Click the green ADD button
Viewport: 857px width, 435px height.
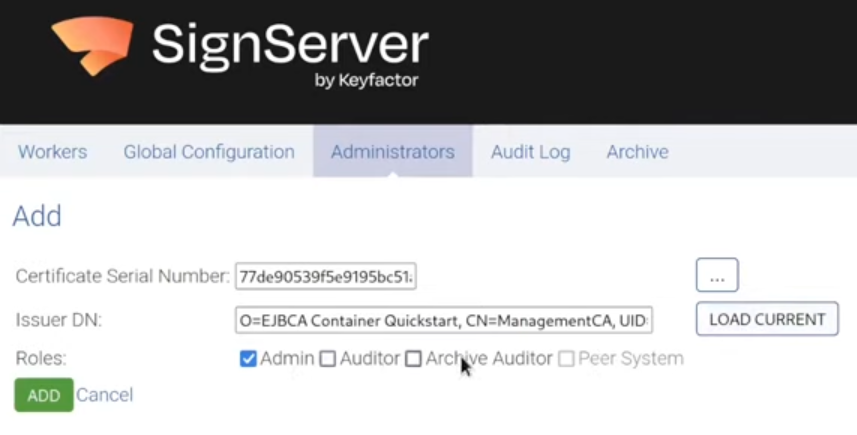click(x=44, y=395)
